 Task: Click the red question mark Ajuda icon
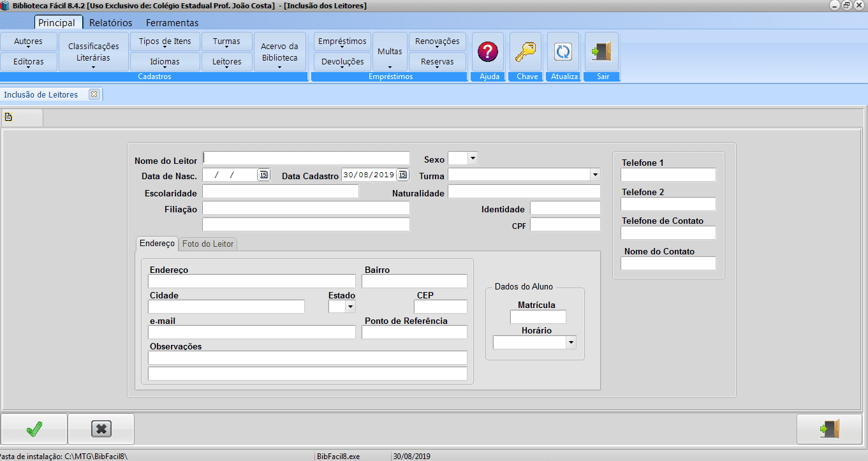tap(488, 52)
